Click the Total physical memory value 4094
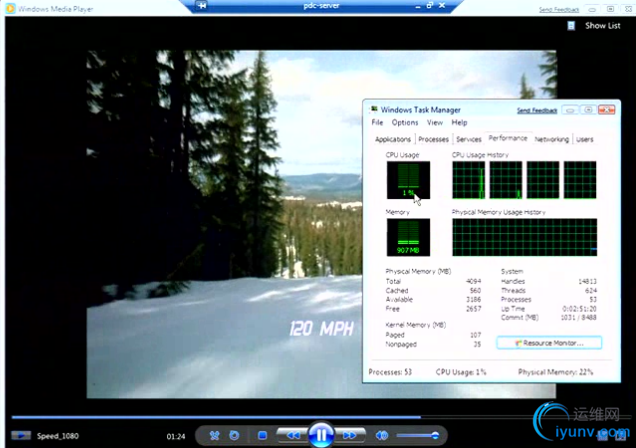 tap(473, 281)
